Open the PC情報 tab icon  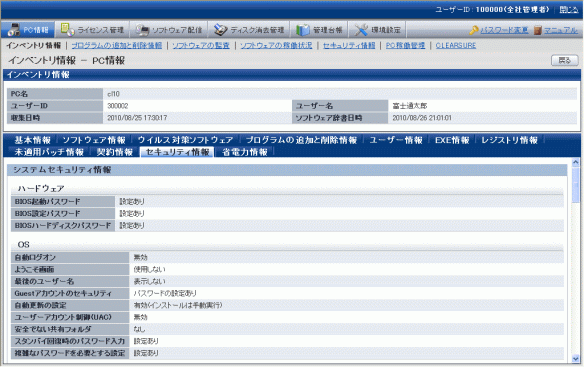[x=14, y=30]
